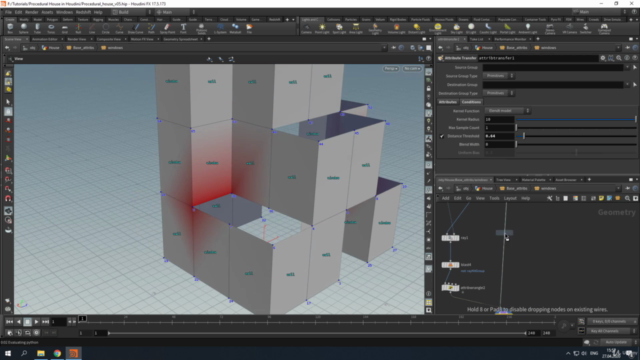The height and width of the screenshot is (360, 640).
Task: Add a Spot Light from shelf
Action: tap(339, 29)
